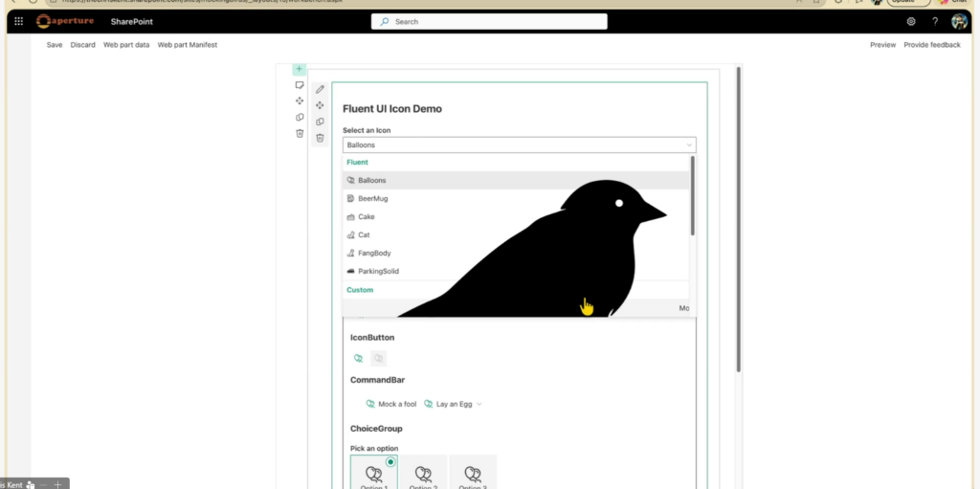Click the Fluent UI Icon Demo heading
This screenshot has width=980, height=489.
(391, 109)
